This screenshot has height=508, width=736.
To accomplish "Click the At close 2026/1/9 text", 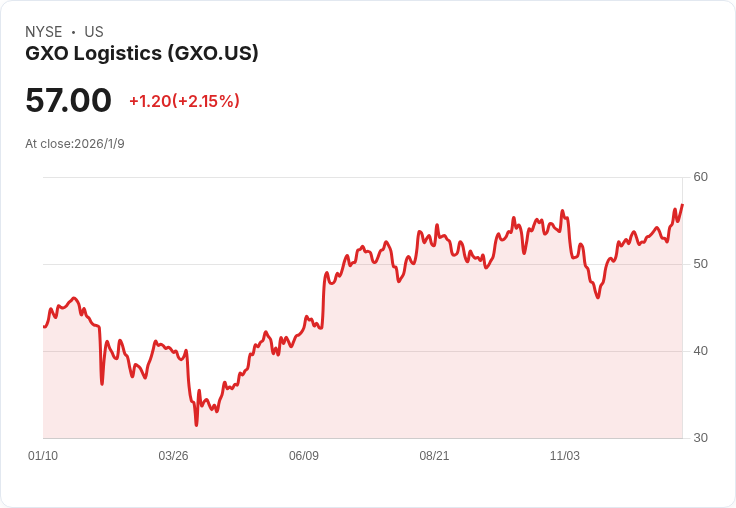I will 75,144.
